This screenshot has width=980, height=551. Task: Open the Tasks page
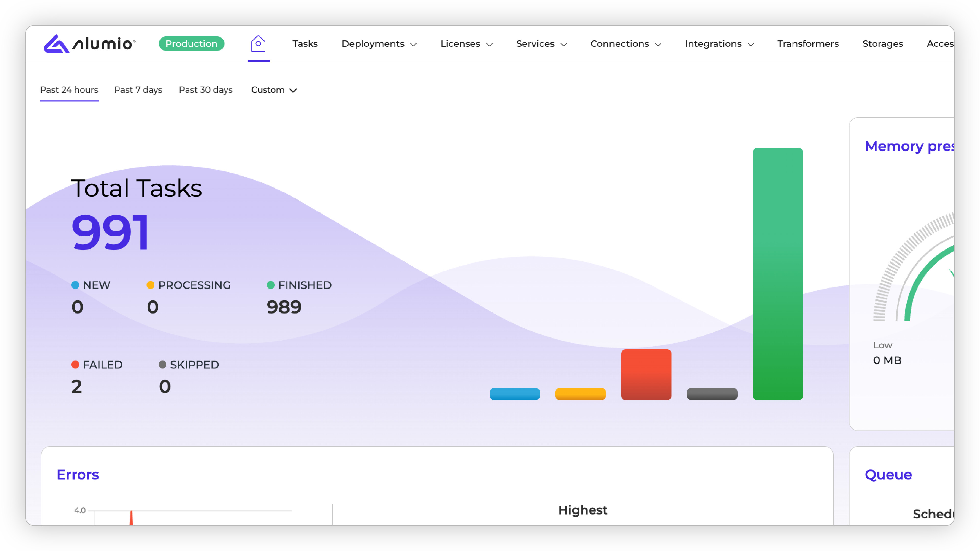pos(305,44)
